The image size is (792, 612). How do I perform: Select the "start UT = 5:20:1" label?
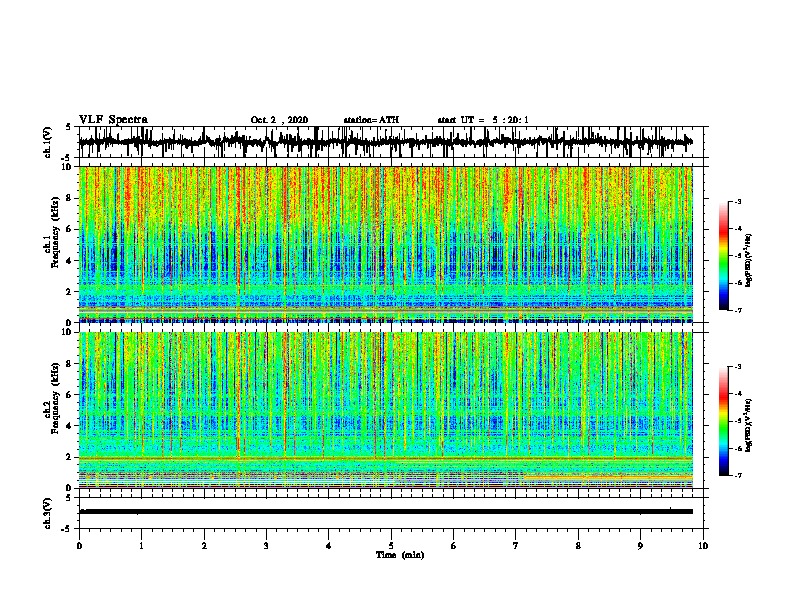(x=483, y=120)
